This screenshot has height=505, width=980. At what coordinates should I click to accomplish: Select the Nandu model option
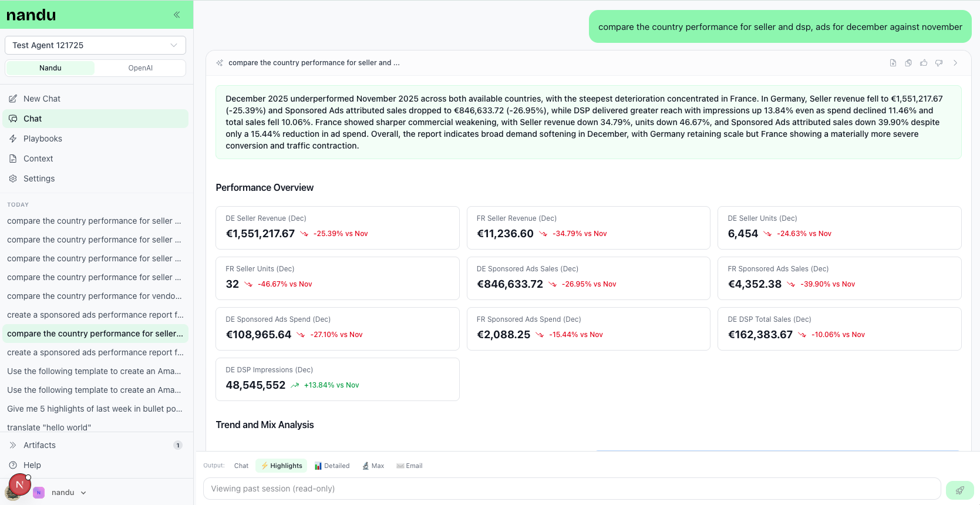[50, 68]
